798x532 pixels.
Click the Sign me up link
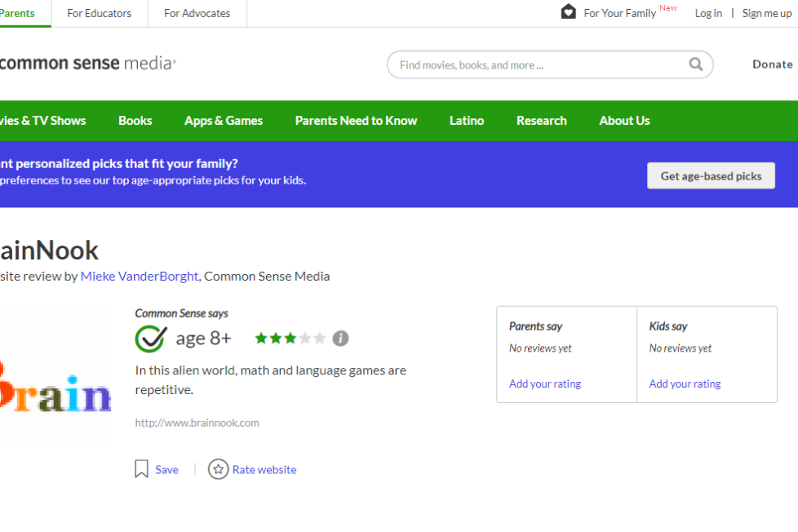point(767,13)
